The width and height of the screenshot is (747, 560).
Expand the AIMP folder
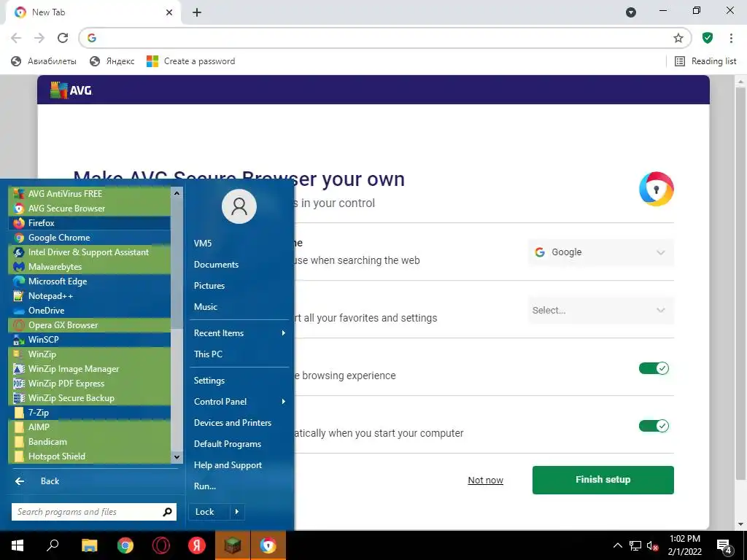[x=90, y=427]
